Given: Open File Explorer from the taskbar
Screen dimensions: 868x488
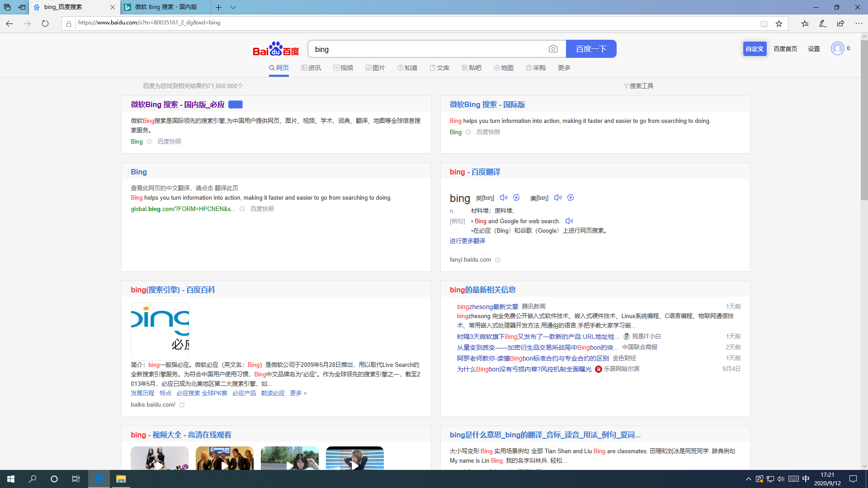Looking at the screenshot, I should coord(120,479).
